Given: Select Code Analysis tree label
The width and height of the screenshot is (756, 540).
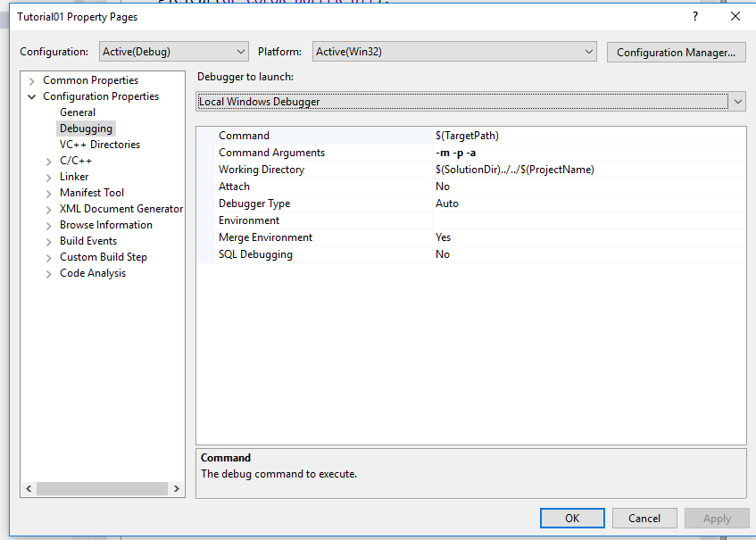Looking at the screenshot, I should click(93, 273).
